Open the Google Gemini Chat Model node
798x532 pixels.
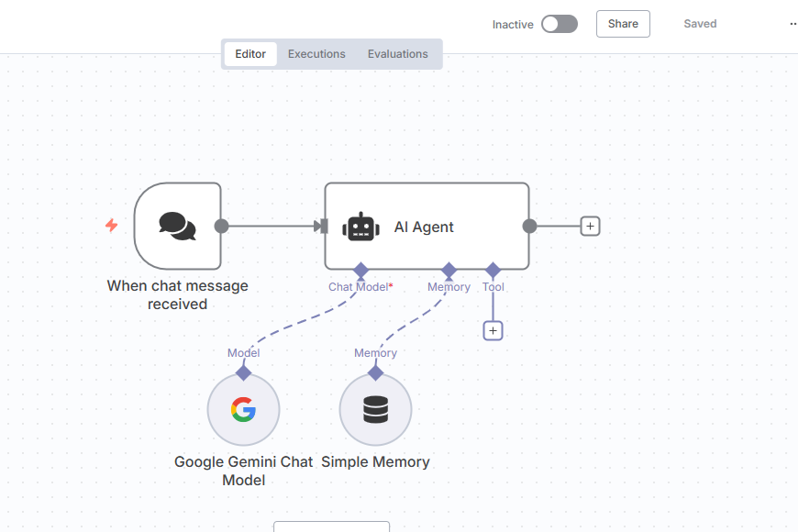[243, 409]
